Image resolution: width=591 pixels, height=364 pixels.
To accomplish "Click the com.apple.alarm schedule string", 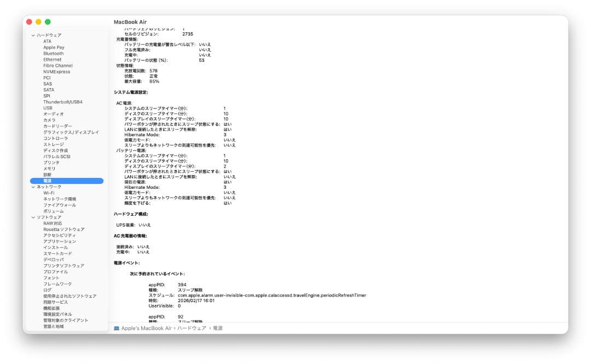I will (272, 296).
